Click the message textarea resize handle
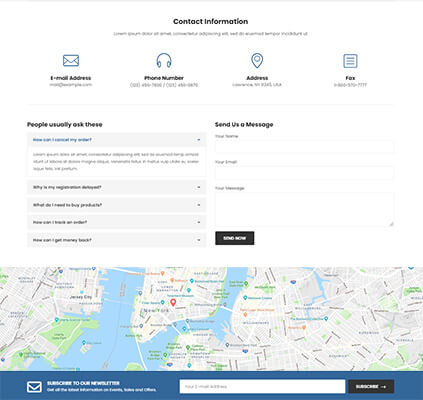Viewport: 423px width, 400px height. [x=391, y=224]
